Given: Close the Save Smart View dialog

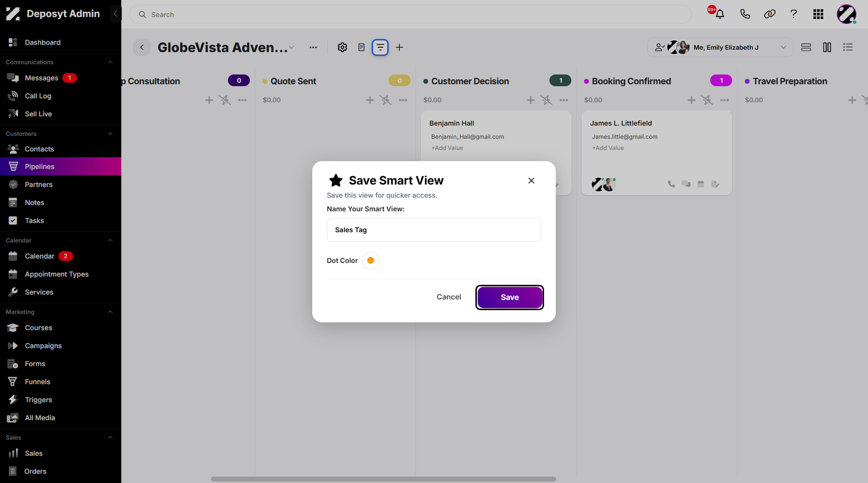Looking at the screenshot, I should [531, 181].
